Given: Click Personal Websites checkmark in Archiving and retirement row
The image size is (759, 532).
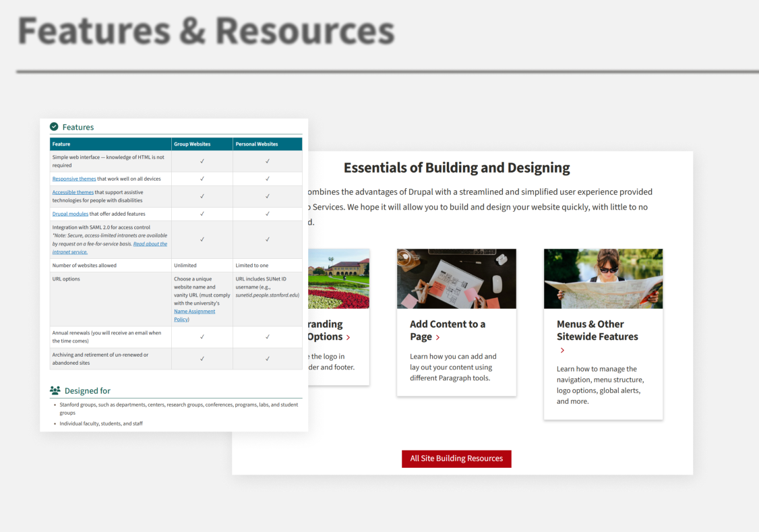Looking at the screenshot, I should 267,359.
